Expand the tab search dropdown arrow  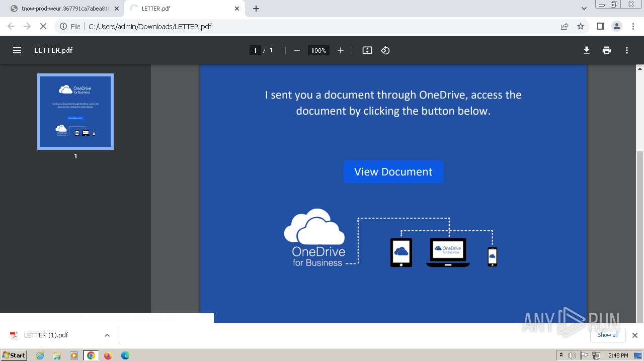[x=584, y=9]
